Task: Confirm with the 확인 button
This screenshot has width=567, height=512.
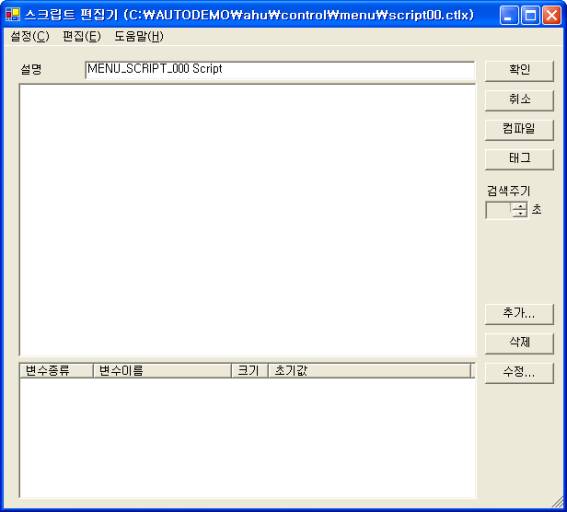Action: pyautogui.click(x=519, y=70)
